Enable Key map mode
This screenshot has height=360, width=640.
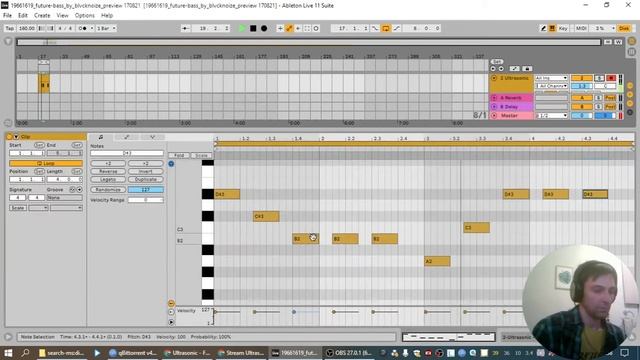tap(563, 28)
